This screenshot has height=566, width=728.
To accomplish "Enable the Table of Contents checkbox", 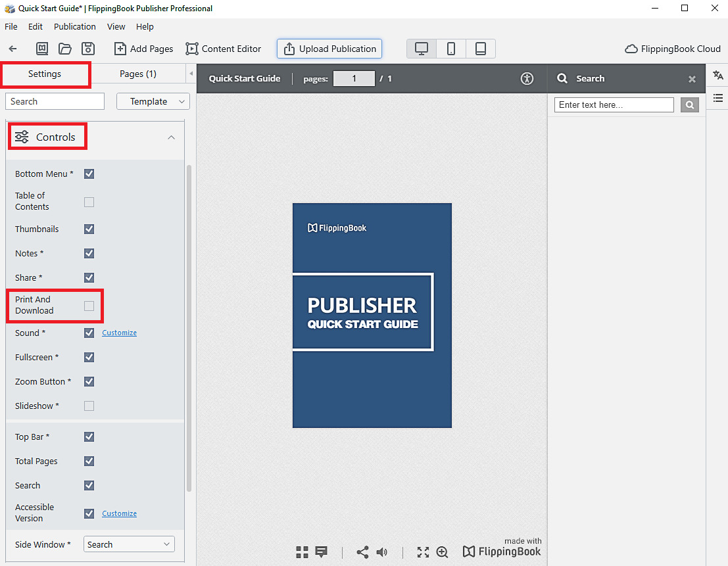I will click(x=89, y=202).
